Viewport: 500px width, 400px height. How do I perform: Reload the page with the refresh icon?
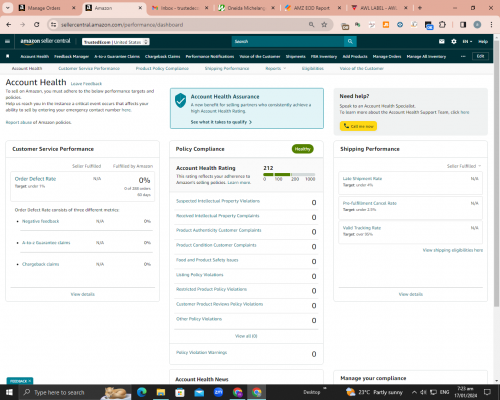coord(37,25)
